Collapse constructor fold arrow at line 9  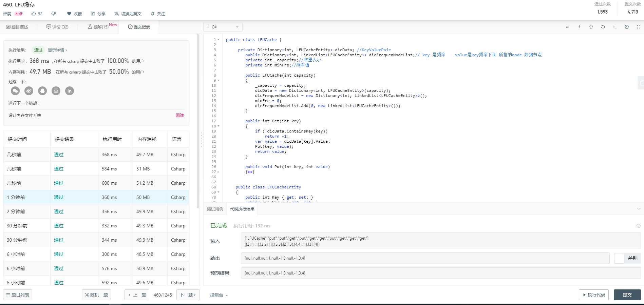(x=218, y=80)
